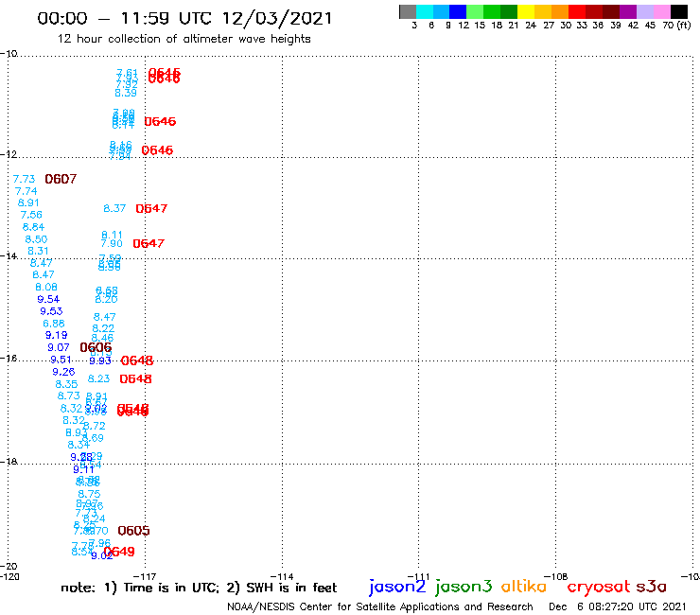Click the 'jason3' satellite legend label

click(x=464, y=587)
